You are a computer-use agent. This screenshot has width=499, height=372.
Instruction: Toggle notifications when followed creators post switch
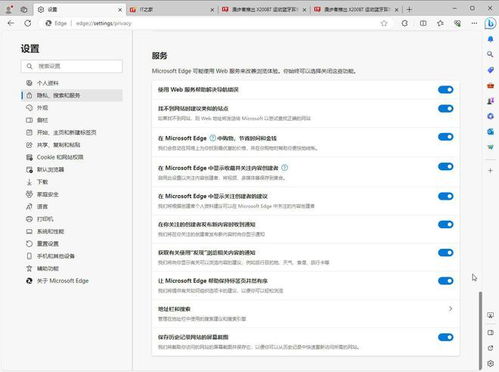(446, 224)
